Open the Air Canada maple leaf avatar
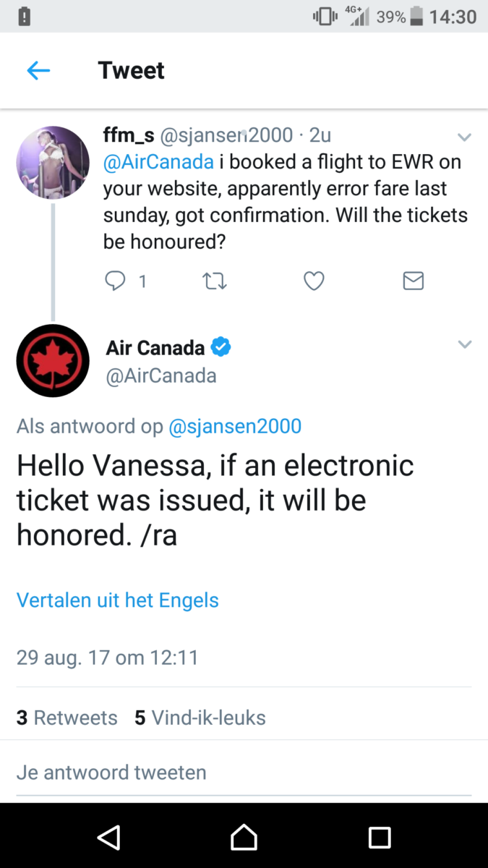Image resolution: width=488 pixels, height=868 pixels. click(53, 360)
